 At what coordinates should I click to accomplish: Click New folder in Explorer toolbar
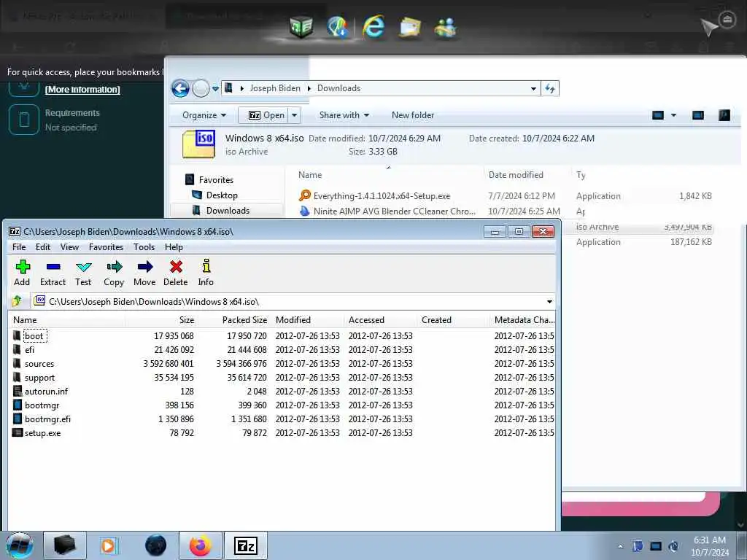pos(413,115)
